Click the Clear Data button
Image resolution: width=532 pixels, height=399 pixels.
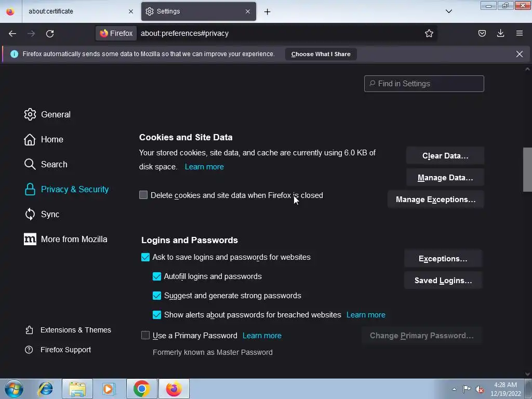(x=445, y=156)
